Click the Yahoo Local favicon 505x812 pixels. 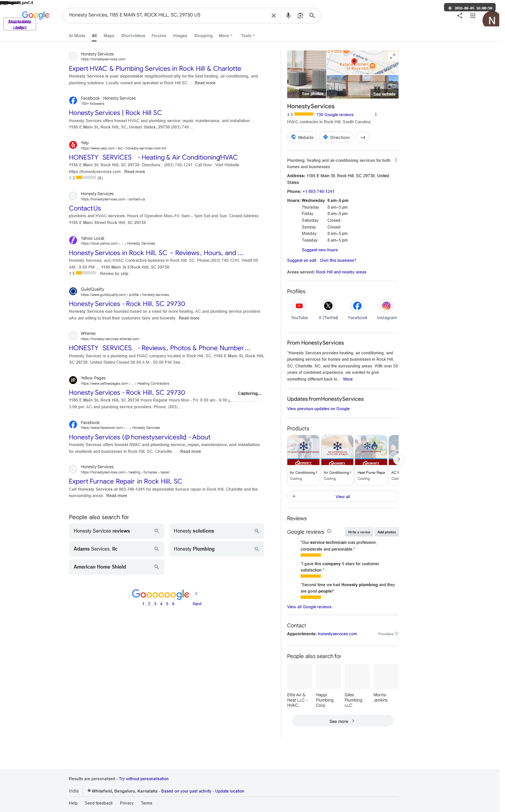(x=73, y=240)
